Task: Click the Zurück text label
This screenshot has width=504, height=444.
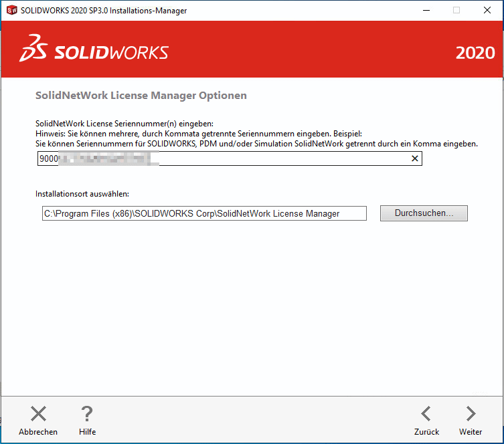Action: click(426, 432)
